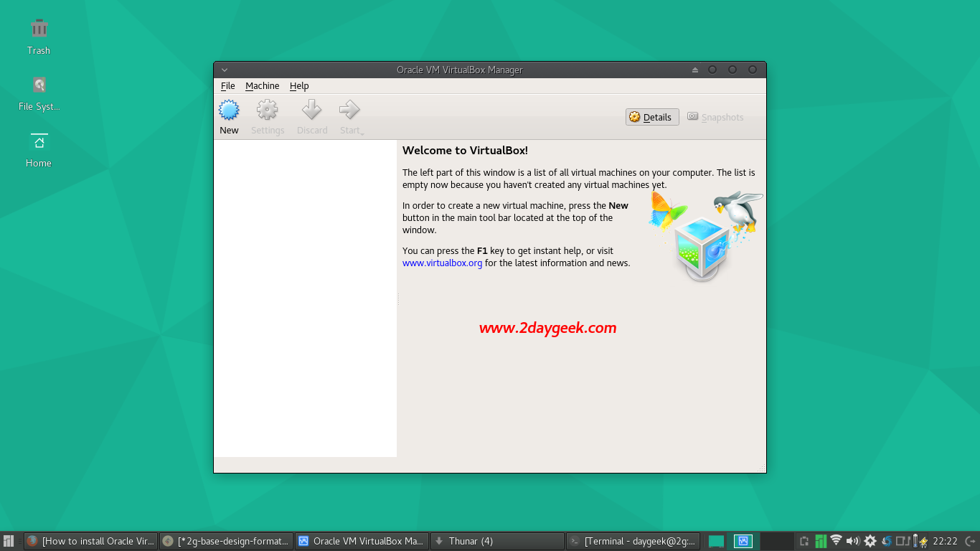The image size is (980, 551).
Task: Open the Help menu
Action: [299, 85]
